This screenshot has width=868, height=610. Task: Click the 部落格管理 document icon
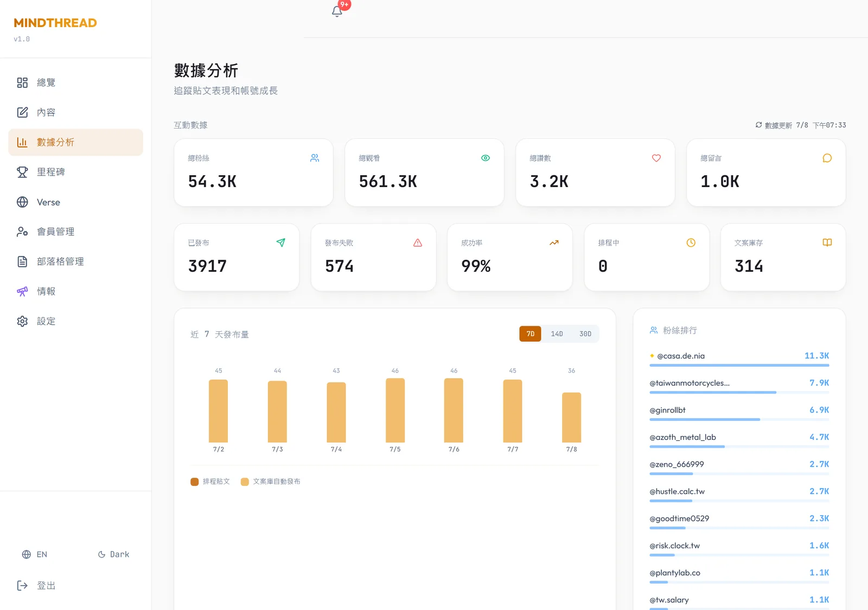coord(22,261)
